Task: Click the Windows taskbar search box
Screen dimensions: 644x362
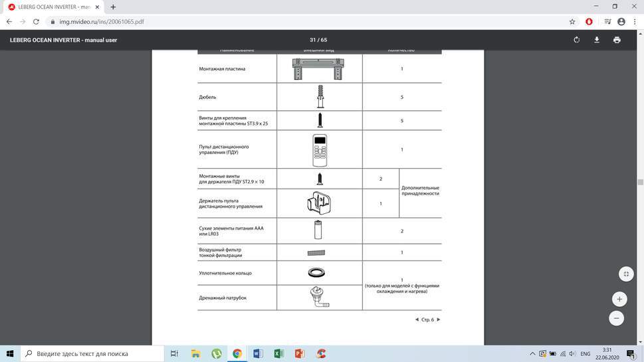Action: 92,353
